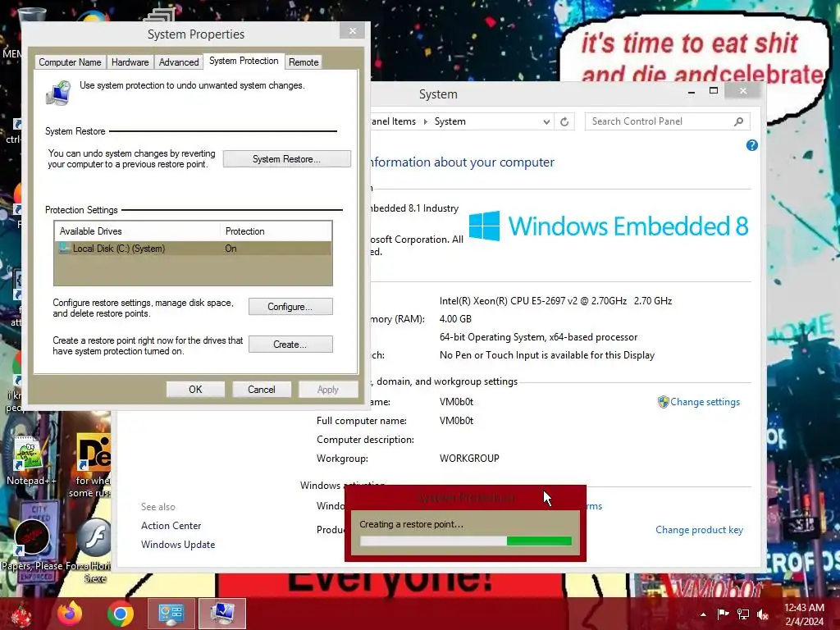Open Action Center under See also

[171, 526]
